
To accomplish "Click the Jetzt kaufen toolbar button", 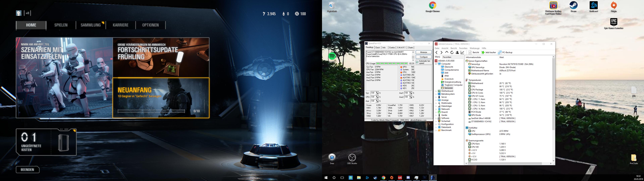I will point(488,52).
